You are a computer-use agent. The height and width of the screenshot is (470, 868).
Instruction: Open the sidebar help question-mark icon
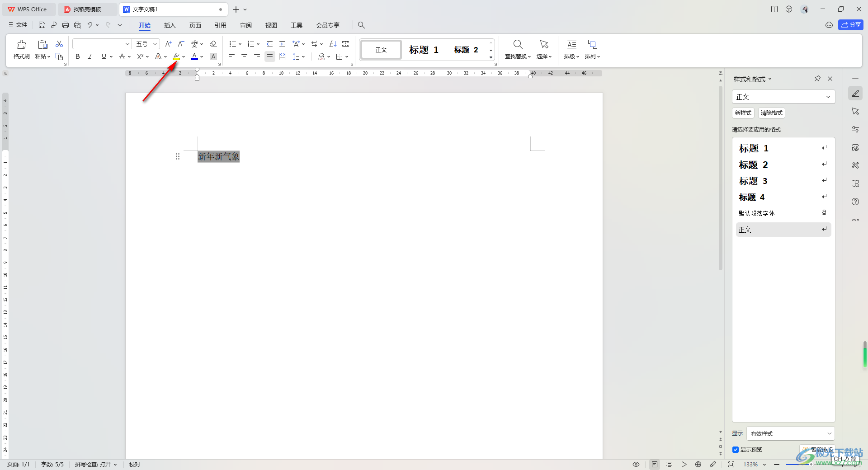pos(855,202)
